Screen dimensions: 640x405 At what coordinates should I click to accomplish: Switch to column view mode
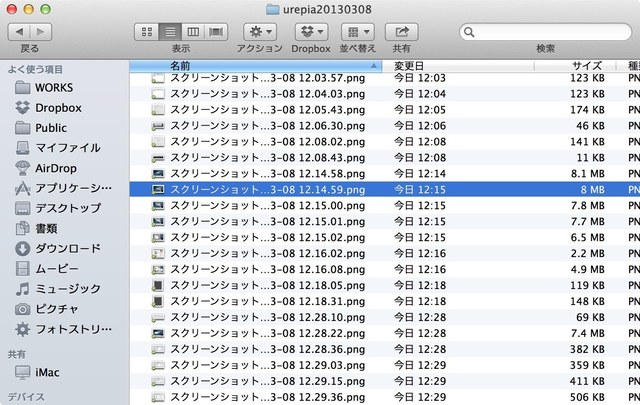pyautogui.click(x=193, y=32)
